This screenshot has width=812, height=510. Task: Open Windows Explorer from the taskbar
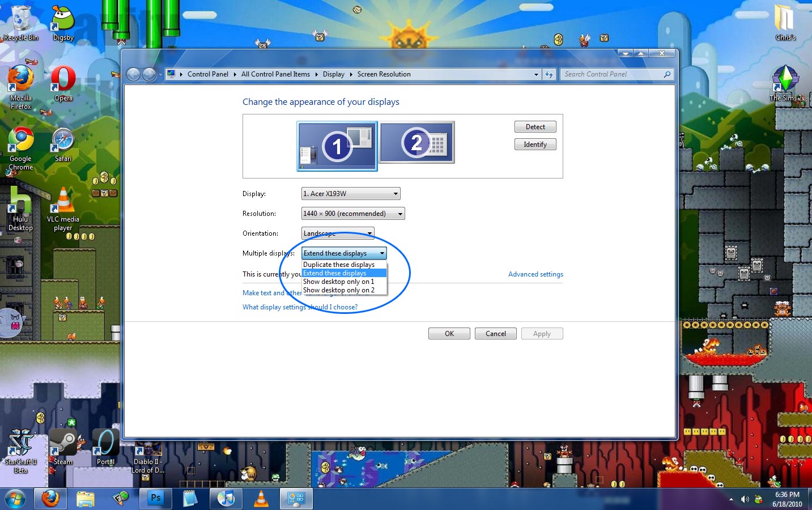click(86, 499)
